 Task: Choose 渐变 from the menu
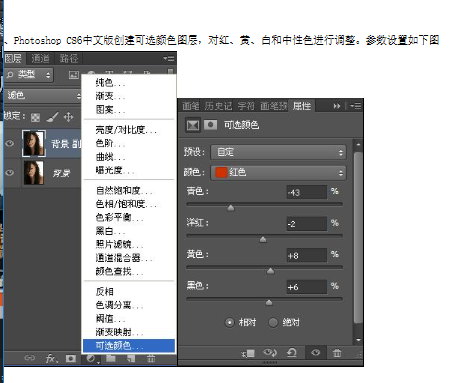(x=129, y=96)
